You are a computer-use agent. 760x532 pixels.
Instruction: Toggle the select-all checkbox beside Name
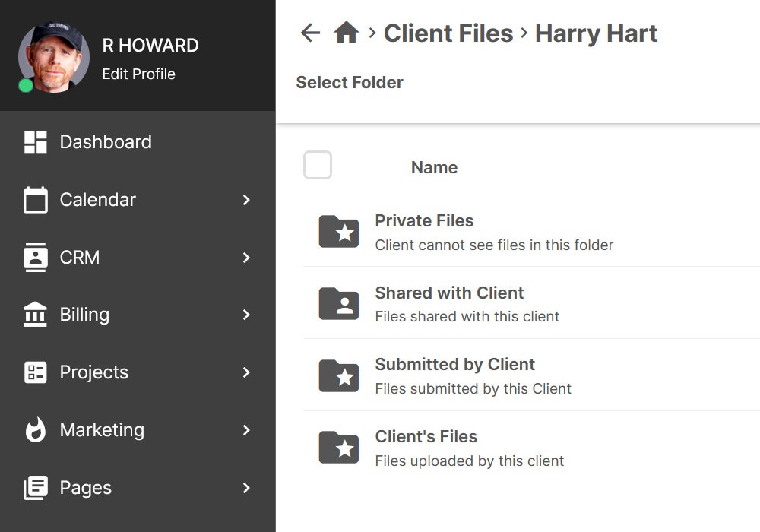[x=318, y=165]
